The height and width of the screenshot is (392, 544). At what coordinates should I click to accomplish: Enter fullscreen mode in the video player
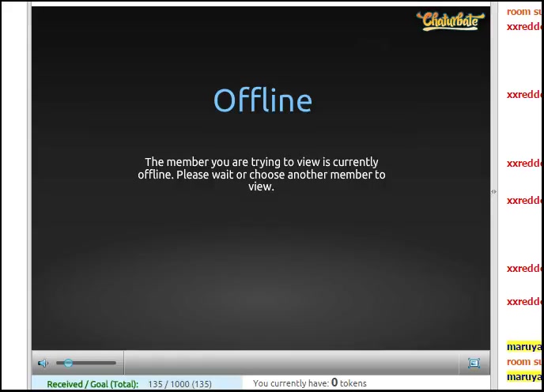(x=474, y=363)
